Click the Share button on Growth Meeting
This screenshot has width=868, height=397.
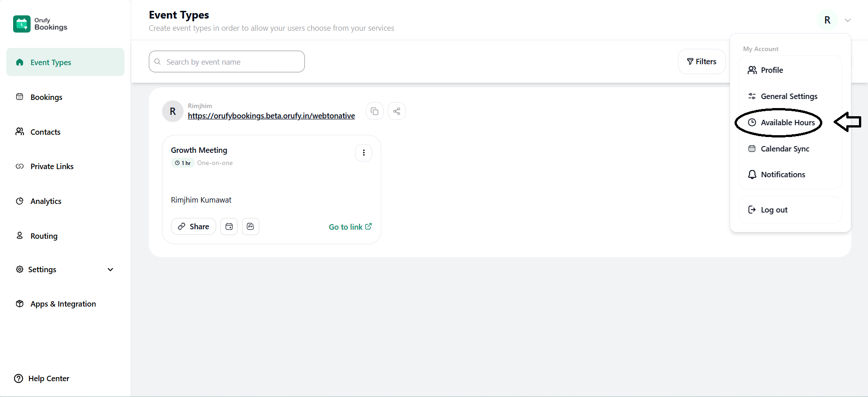[194, 227]
